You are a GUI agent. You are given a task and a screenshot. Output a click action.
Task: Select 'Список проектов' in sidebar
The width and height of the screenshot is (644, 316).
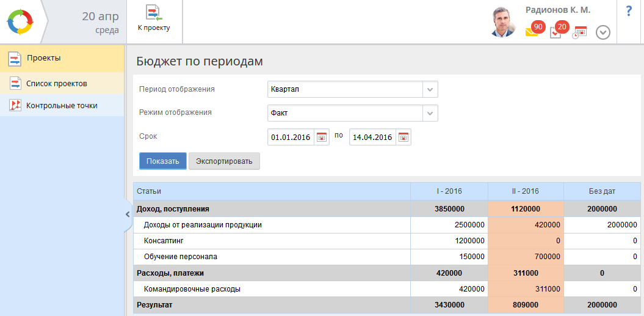click(x=56, y=83)
